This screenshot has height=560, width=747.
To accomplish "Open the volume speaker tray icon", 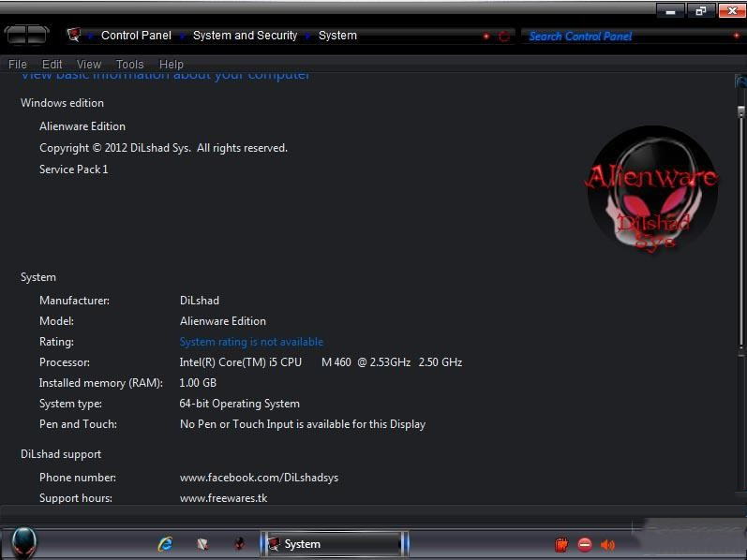I will (x=607, y=544).
